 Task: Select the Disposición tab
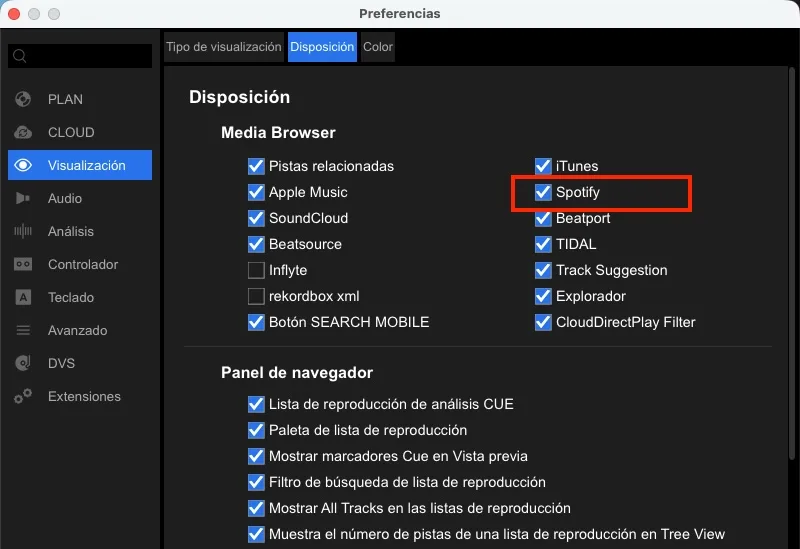(x=322, y=47)
